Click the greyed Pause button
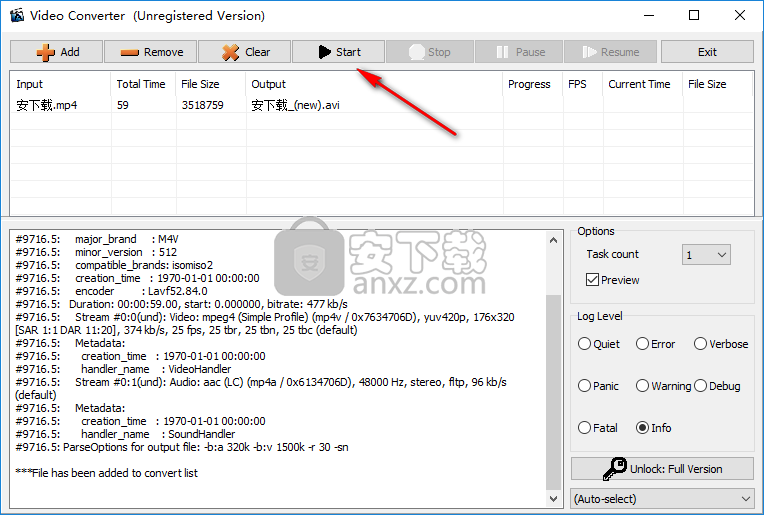Viewport: 764px width, 515px height. click(519, 52)
